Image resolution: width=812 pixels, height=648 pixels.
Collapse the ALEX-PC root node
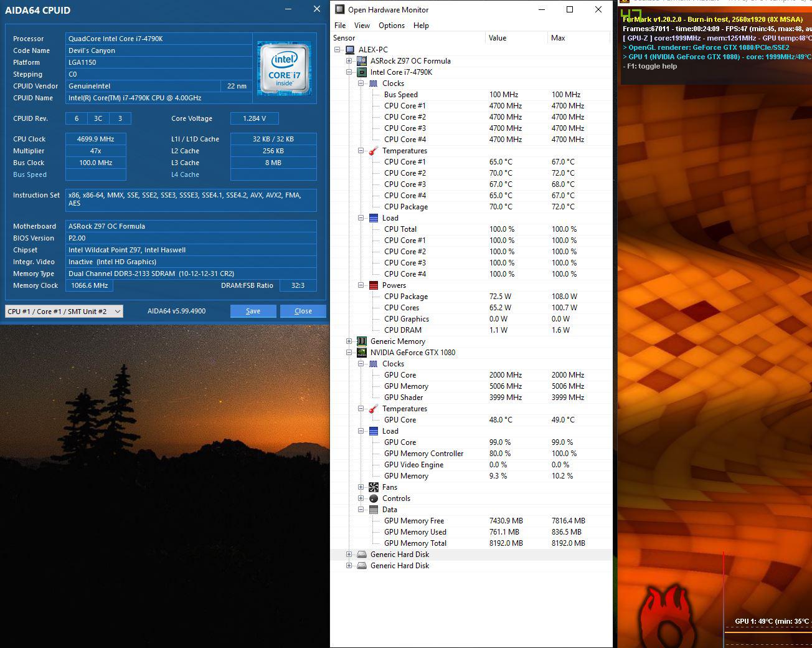click(338, 50)
